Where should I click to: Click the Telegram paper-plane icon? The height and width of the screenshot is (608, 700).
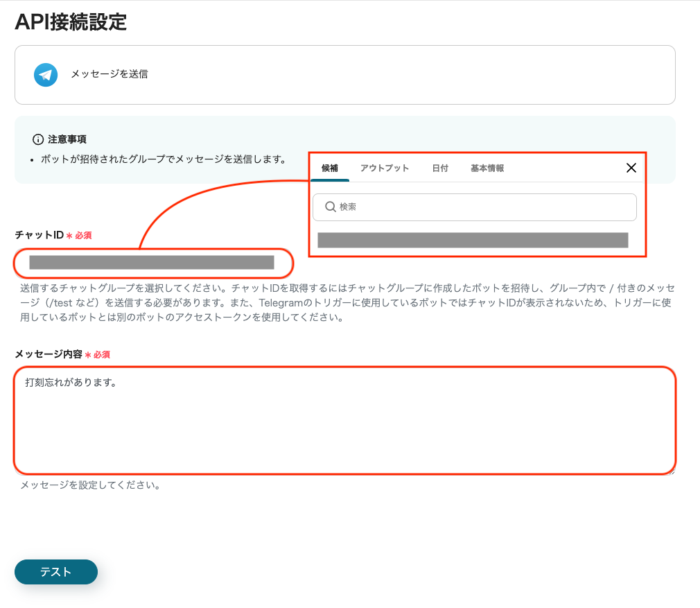46,75
